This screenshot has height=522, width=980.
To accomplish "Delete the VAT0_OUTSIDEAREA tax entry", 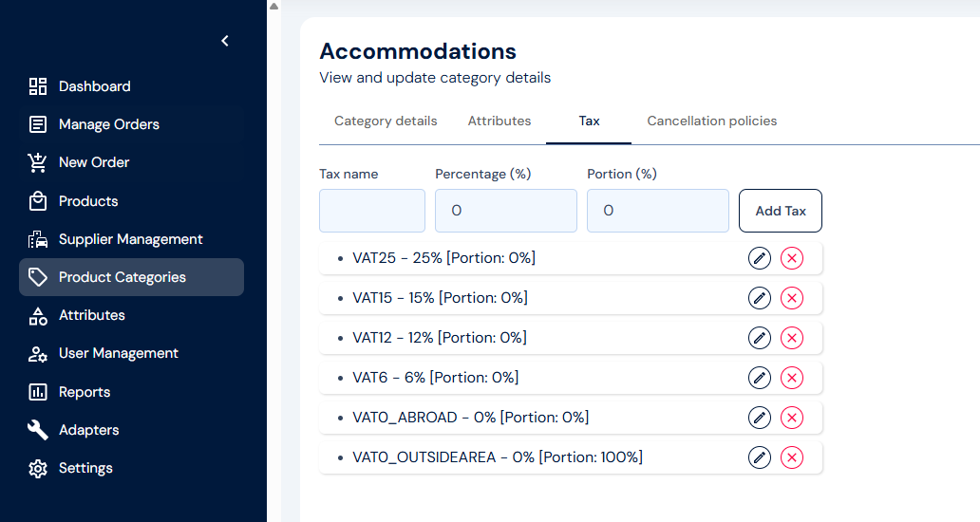I will point(792,457).
